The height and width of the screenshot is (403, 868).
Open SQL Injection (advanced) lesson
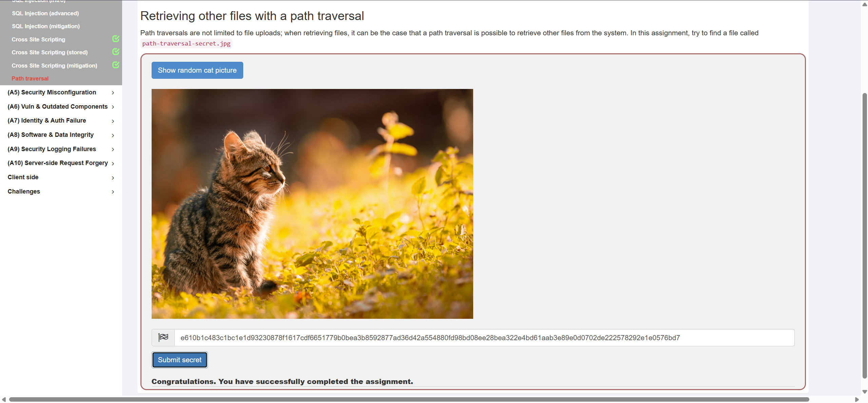tap(45, 13)
